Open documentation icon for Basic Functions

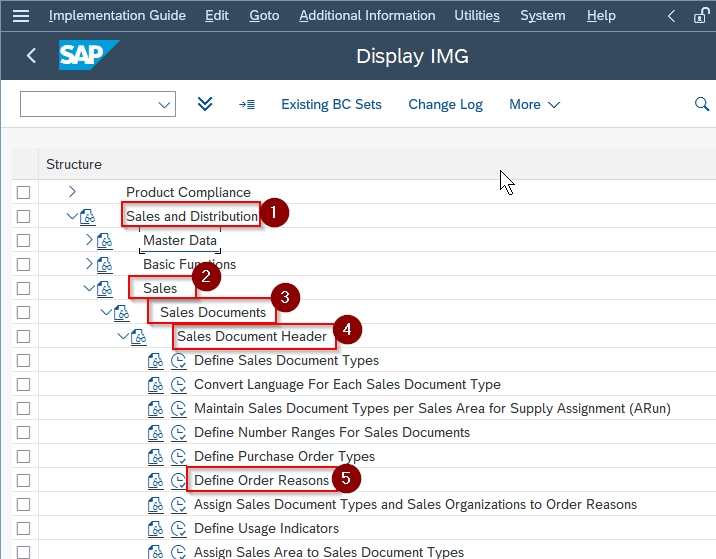coord(105,264)
